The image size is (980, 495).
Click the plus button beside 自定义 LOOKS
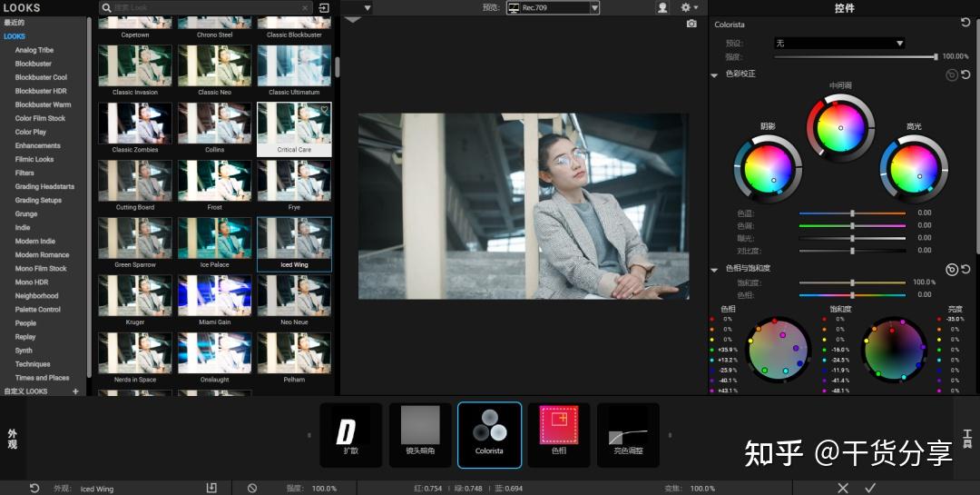(x=75, y=391)
